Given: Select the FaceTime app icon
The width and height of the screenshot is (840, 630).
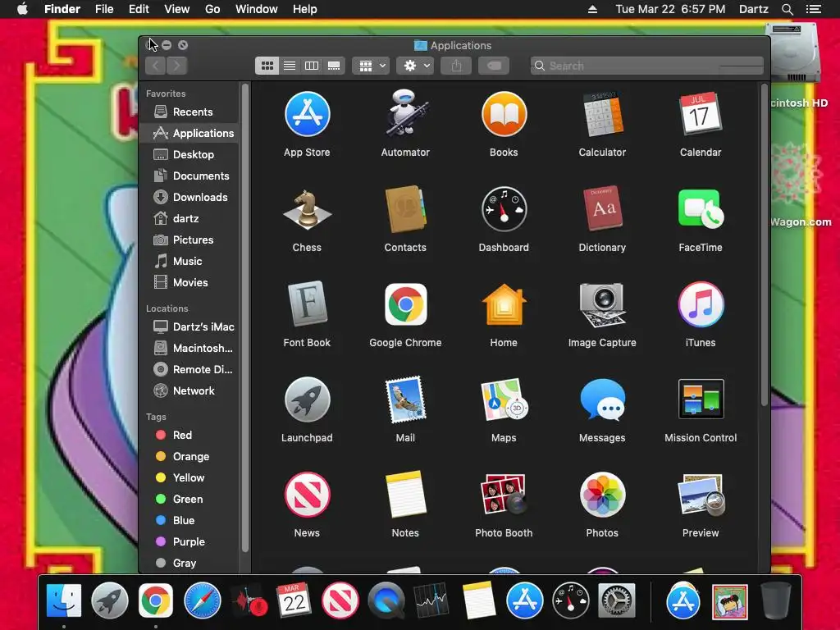Looking at the screenshot, I should tap(701, 209).
